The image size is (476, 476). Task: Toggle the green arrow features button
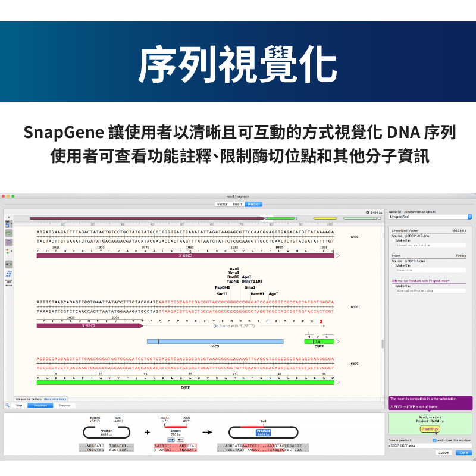[x=9, y=233]
